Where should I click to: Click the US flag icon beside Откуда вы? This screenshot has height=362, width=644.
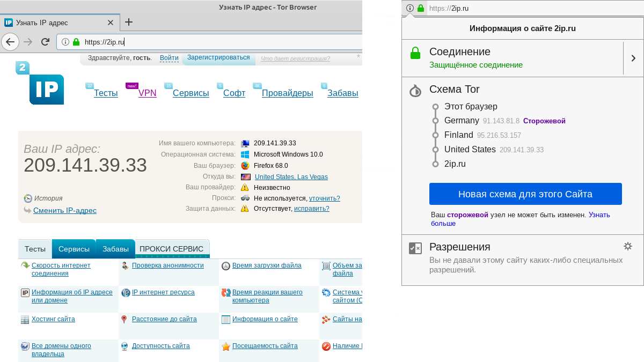pos(247,176)
